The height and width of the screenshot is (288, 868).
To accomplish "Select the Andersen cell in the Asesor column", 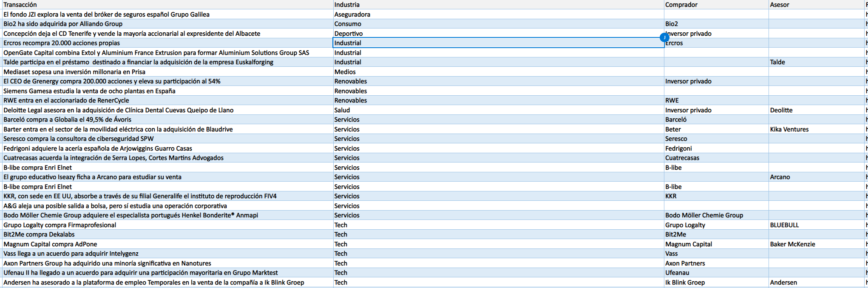I will [x=817, y=282].
